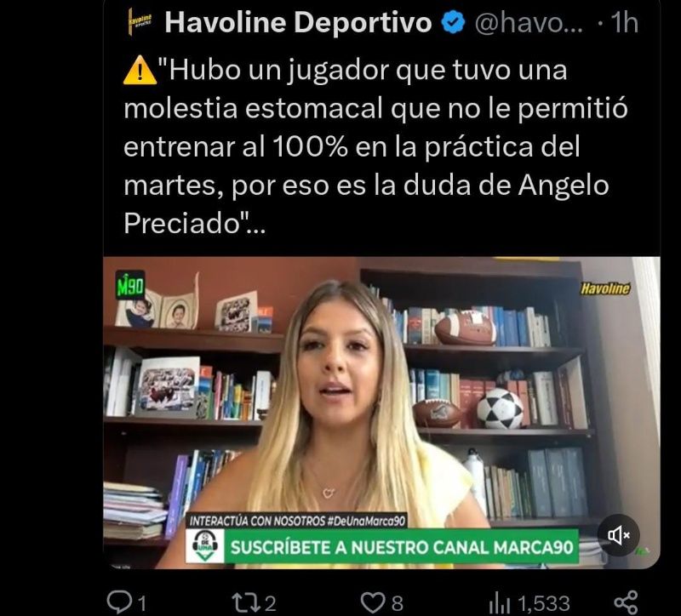Click the De Una headphone logo
This screenshot has width=681, height=616.
point(205,546)
